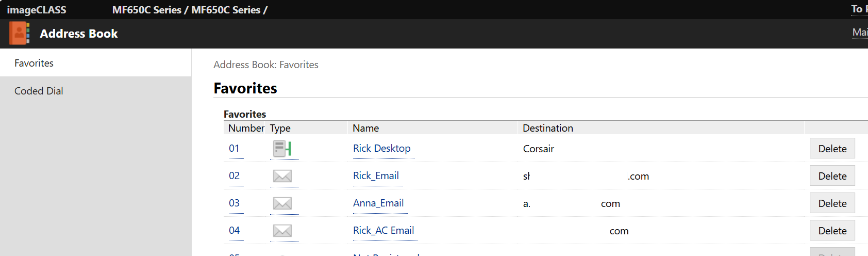Switch to Coded Dial in the sidebar

[x=39, y=91]
